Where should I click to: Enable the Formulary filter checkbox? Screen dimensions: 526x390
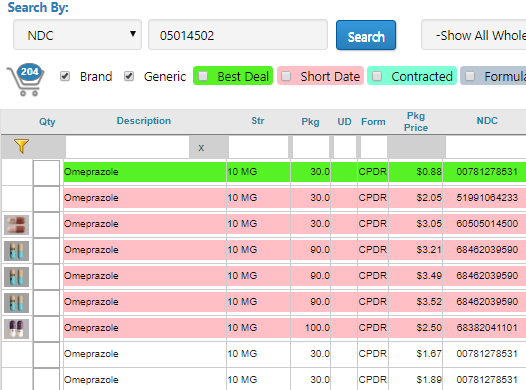click(x=470, y=76)
